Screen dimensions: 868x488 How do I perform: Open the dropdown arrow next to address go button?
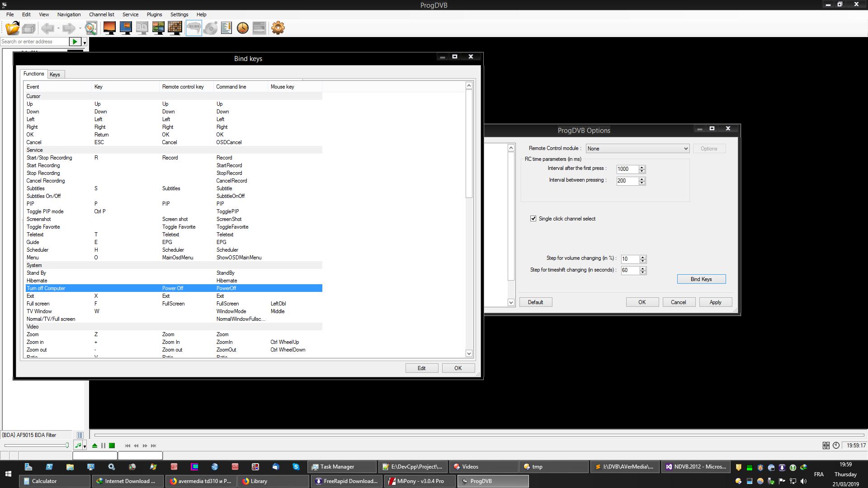(x=85, y=42)
